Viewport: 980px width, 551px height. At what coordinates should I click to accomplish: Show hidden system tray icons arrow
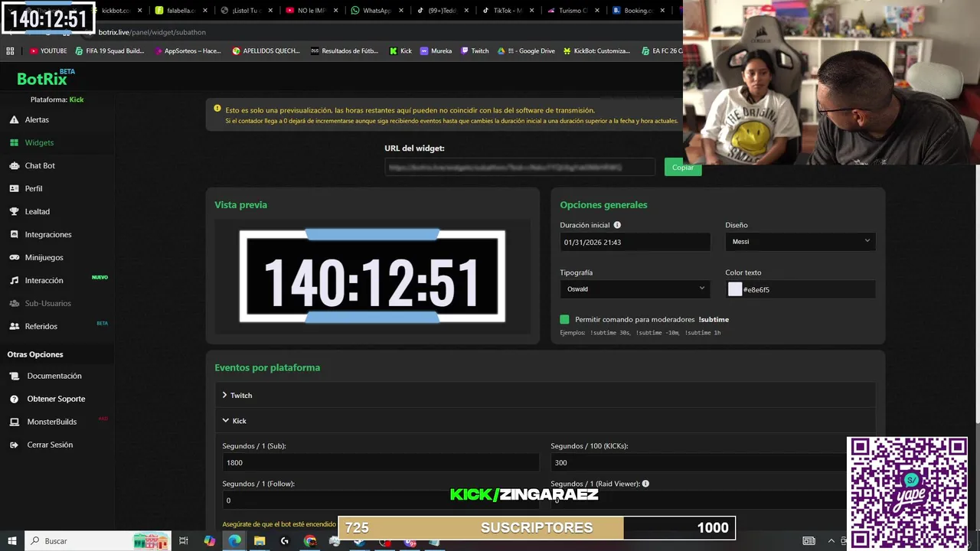(831, 541)
